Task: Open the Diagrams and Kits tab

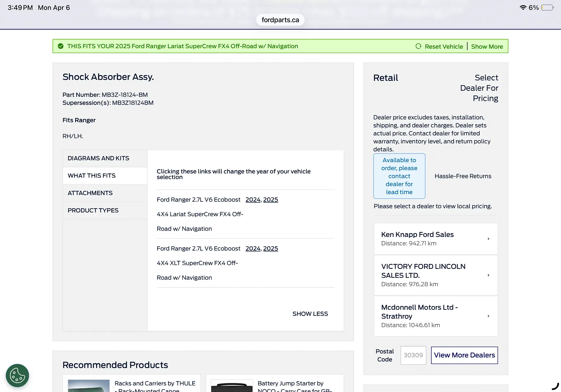Action: point(105,158)
